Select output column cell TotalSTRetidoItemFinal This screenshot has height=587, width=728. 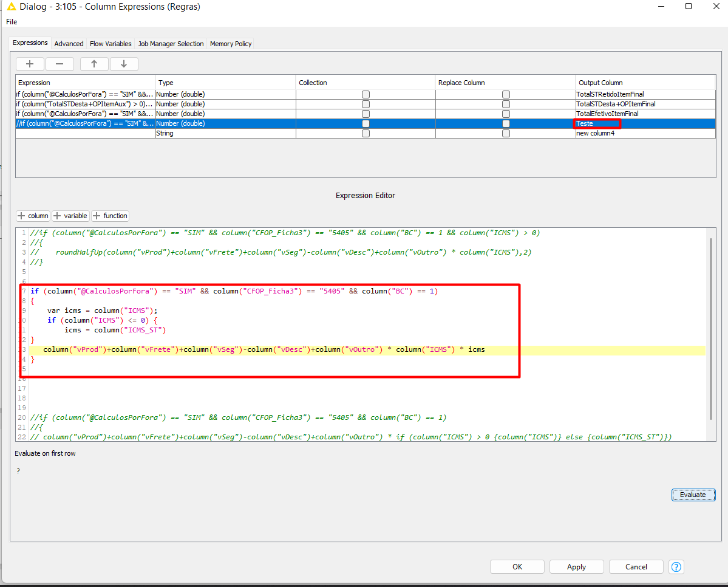click(x=645, y=94)
